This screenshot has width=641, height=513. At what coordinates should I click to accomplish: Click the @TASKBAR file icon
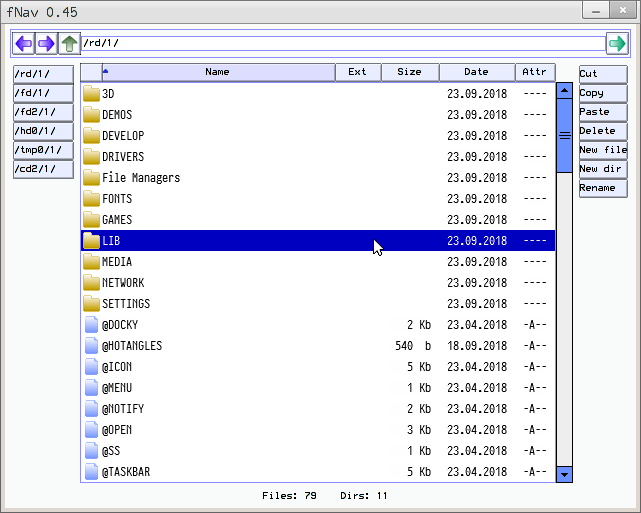click(x=92, y=472)
